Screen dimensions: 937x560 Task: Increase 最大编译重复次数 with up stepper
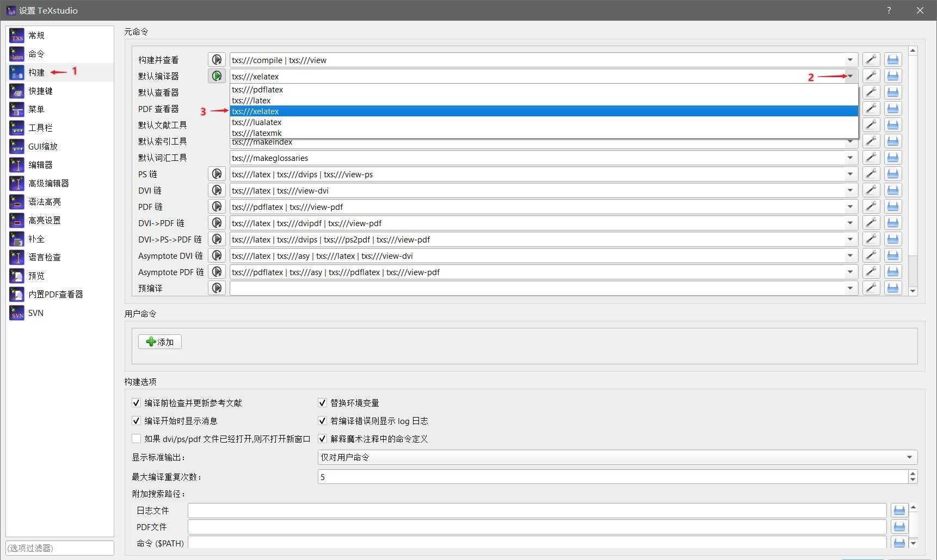913,474
